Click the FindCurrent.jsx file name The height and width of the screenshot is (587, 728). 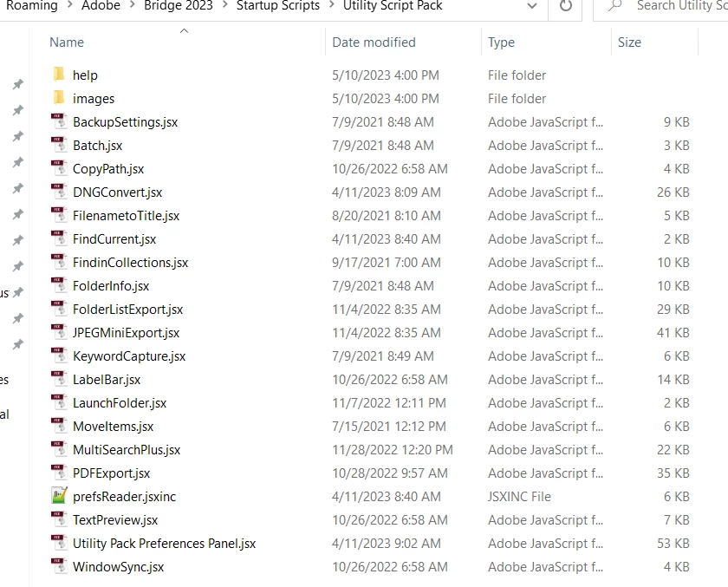[114, 239]
